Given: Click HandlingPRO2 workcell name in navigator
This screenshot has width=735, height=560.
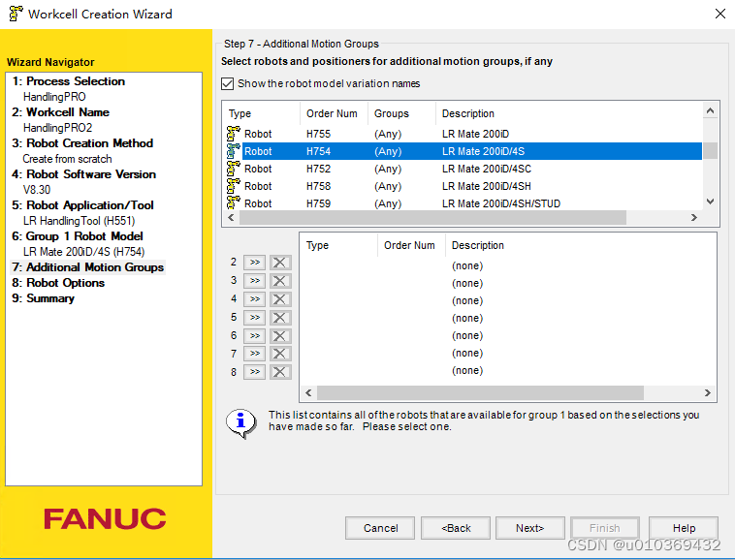Looking at the screenshot, I should [57, 127].
